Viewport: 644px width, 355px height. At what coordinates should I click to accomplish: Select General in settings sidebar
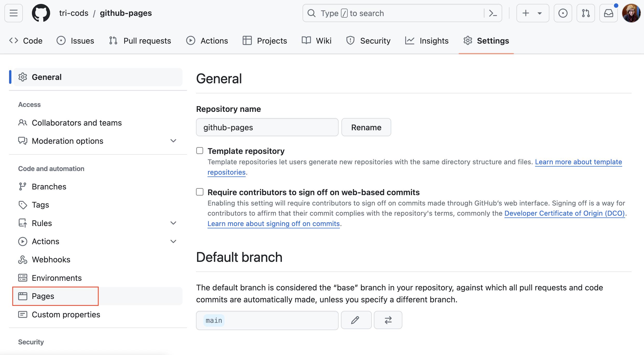(x=98, y=77)
